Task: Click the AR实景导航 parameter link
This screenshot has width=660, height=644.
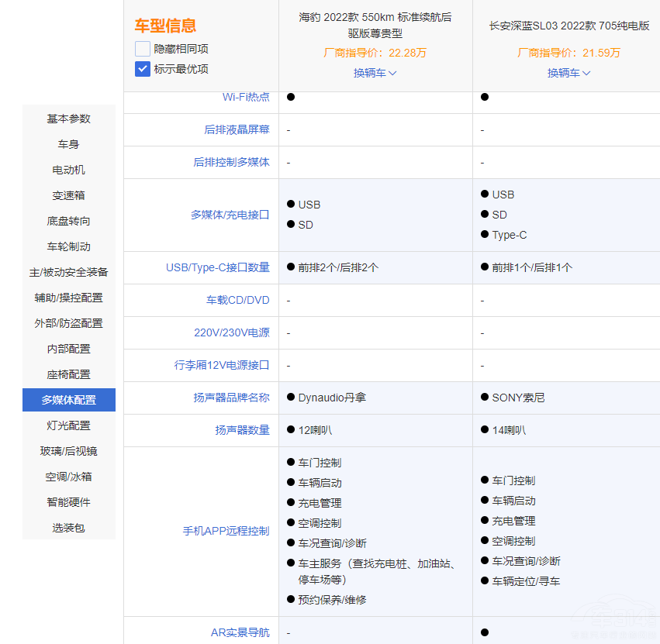Action: (x=240, y=632)
